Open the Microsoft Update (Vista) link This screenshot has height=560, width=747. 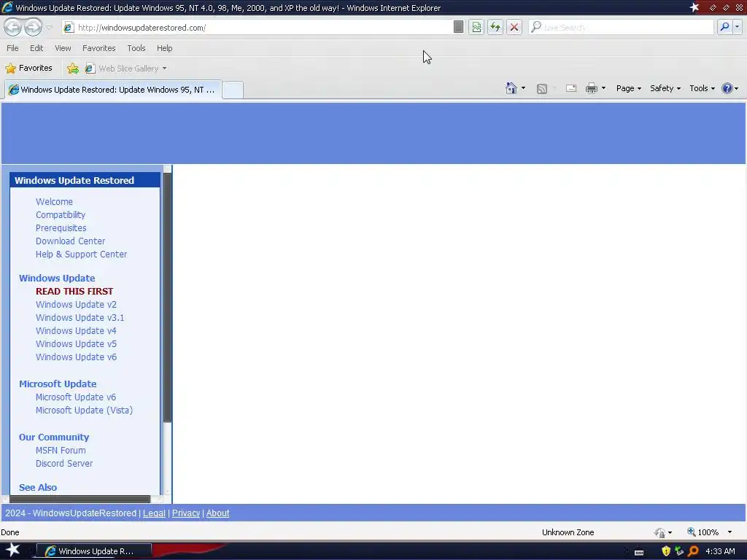(x=85, y=410)
